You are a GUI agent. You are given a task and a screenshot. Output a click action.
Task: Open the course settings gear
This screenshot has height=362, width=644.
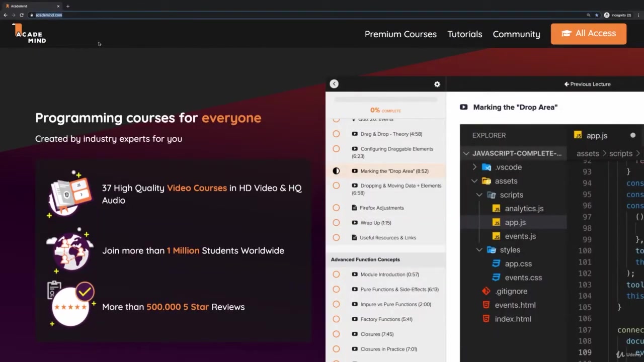click(x=437, y=84)
